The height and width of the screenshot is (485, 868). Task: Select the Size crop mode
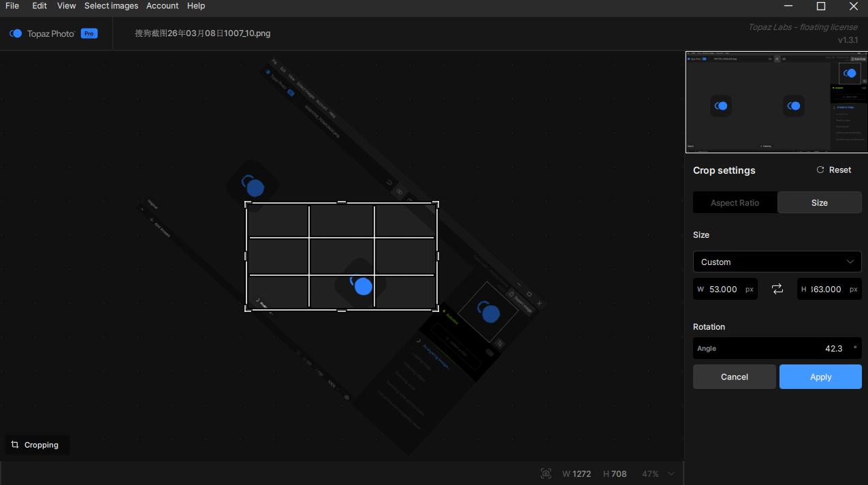click(819, 202)
